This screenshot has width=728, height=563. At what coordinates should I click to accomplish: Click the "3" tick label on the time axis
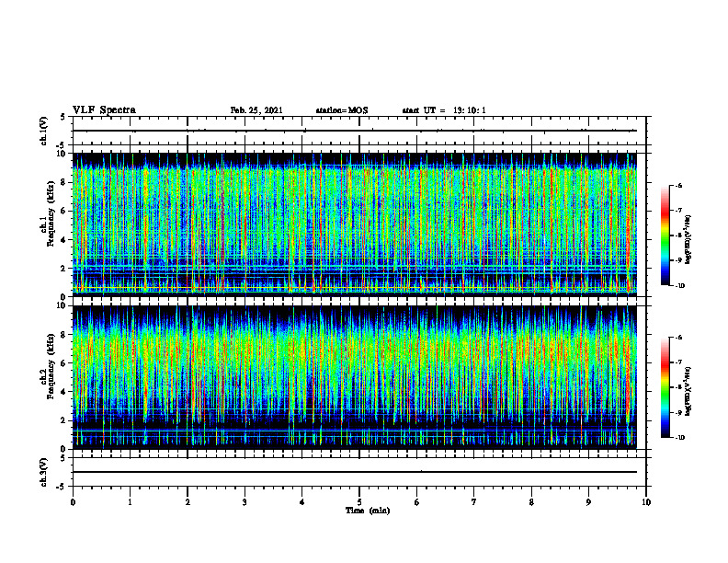tap(245, 502)
